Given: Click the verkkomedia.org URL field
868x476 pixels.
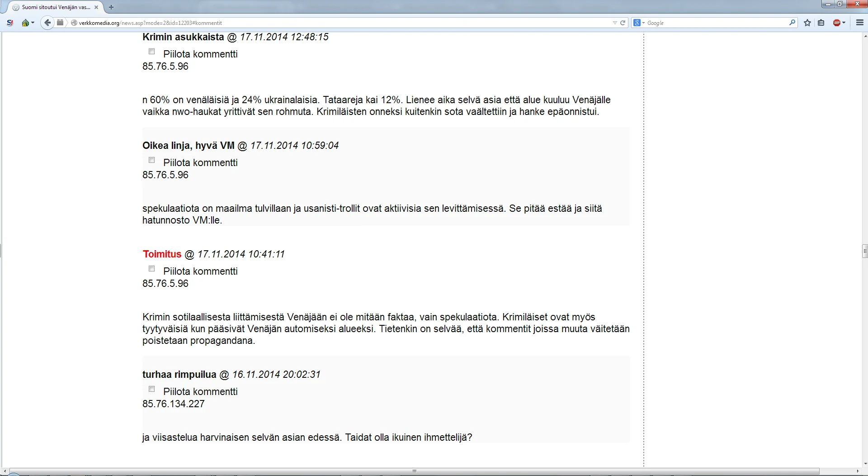Looking at the screenshot, I should [344, 23].
